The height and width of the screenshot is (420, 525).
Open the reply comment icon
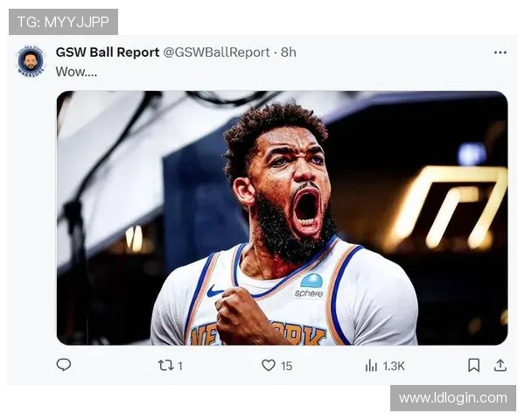(x=64, y=365)
